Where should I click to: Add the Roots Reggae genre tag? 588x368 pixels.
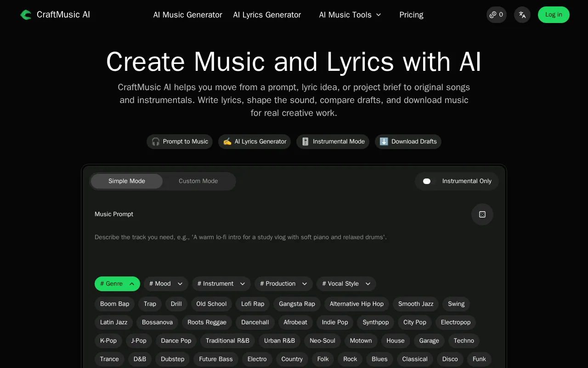tap(207, 322)
